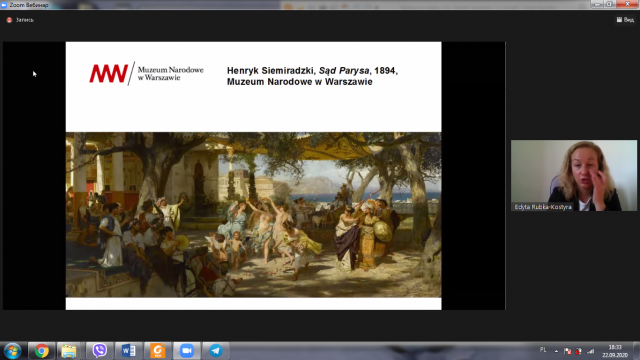Open the clock showing 22.09.2020
The height and width of the screenshot is (360, 640).
click(615, 351)
